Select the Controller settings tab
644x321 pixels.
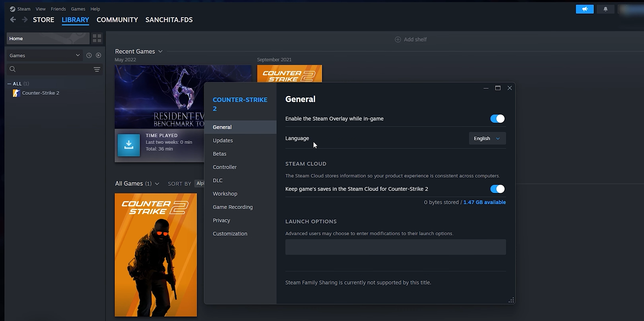point(224,167)
